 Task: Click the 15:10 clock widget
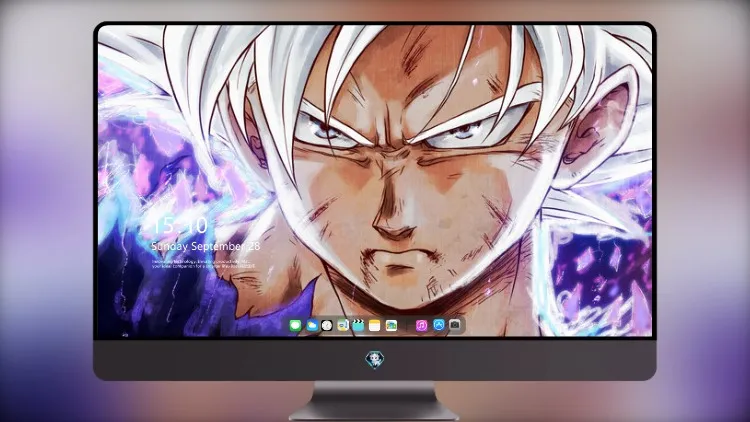[x=180, y=225]
